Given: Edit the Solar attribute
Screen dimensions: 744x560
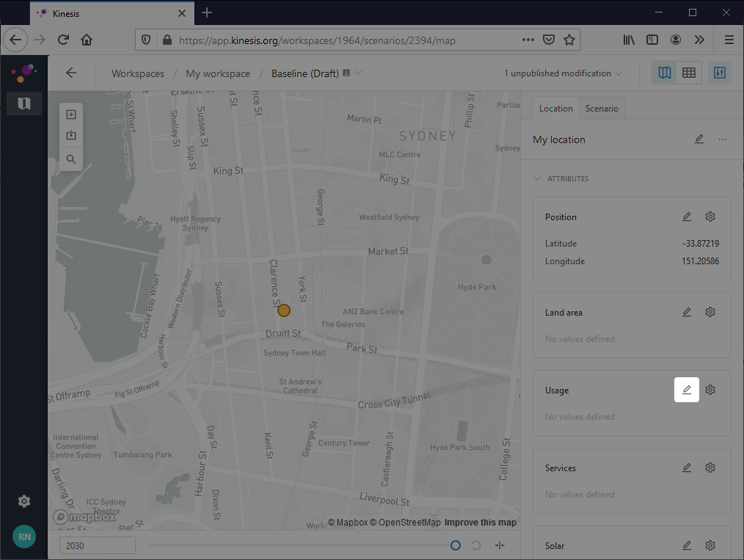Looking at the screenshot, I should pos(687,545).
